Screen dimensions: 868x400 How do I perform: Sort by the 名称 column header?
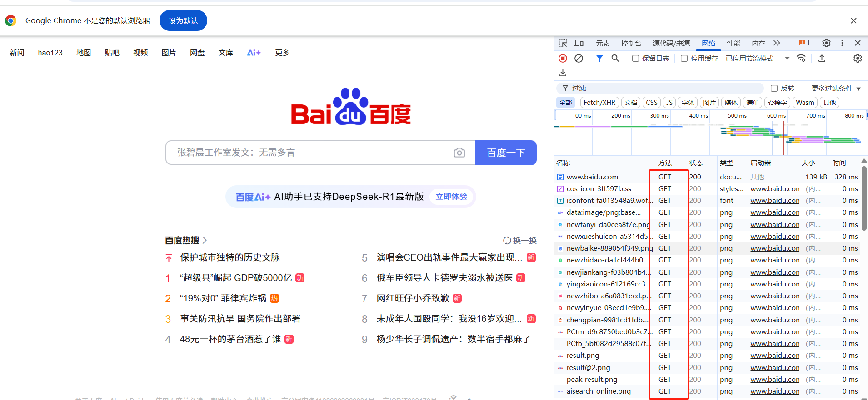pyautogui.click(x=605, y=163)
